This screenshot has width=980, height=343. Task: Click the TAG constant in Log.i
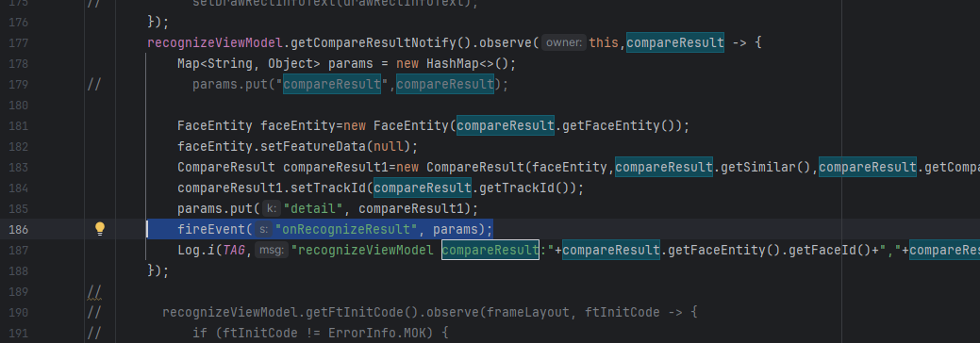pyautogui.click(x=234, y=250)
